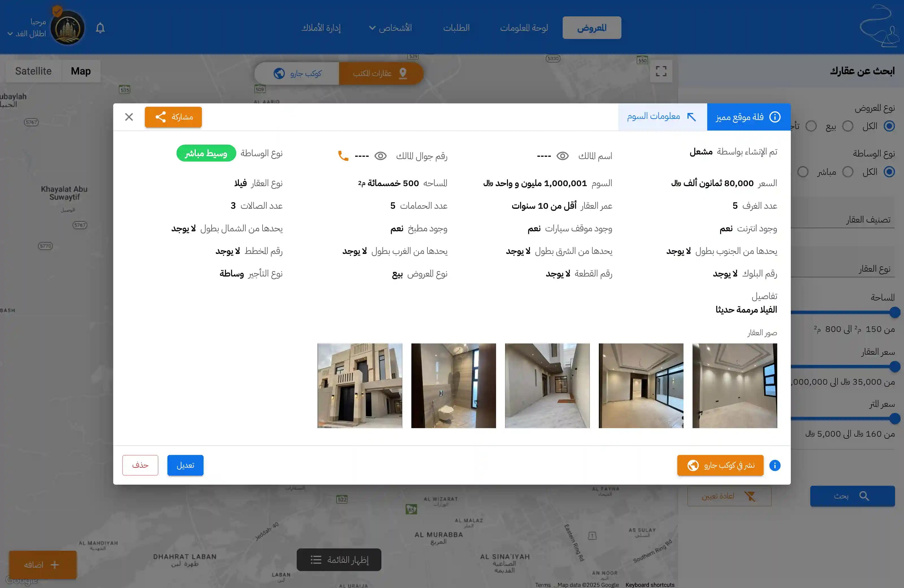Viewport: 904px width, 588px height.
Task: Open the الطلبات menu item
Action: coord(456,28)
